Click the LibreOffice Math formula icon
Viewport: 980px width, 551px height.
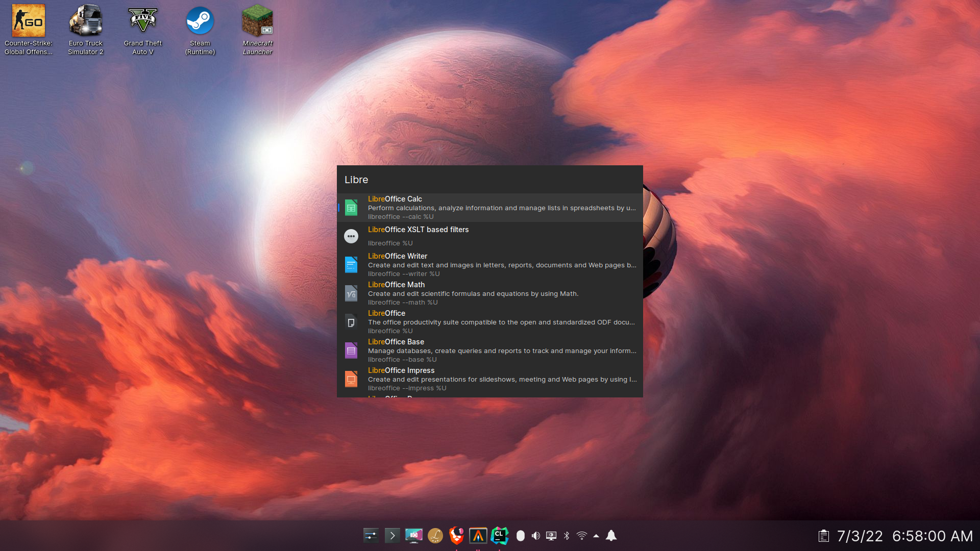[351, 293]
